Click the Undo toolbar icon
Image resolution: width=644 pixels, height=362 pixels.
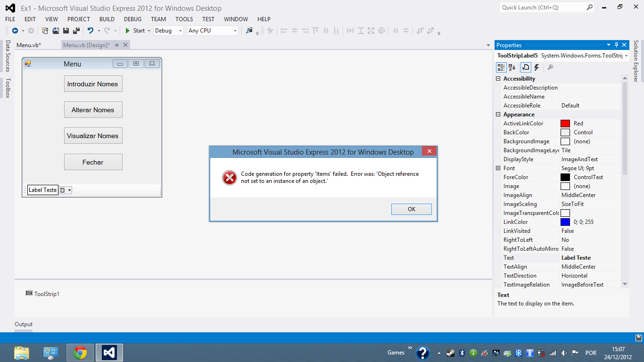point(90,31)
